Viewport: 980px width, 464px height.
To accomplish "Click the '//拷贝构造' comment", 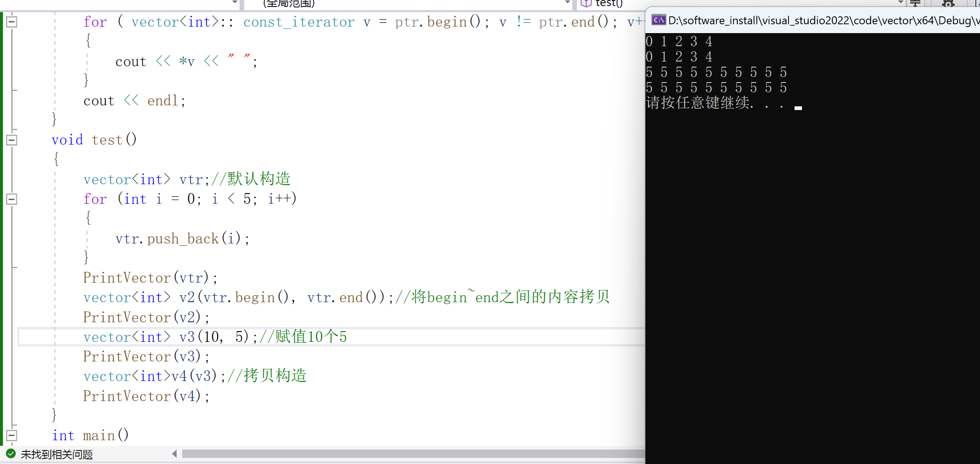I will tap(267, 376).
